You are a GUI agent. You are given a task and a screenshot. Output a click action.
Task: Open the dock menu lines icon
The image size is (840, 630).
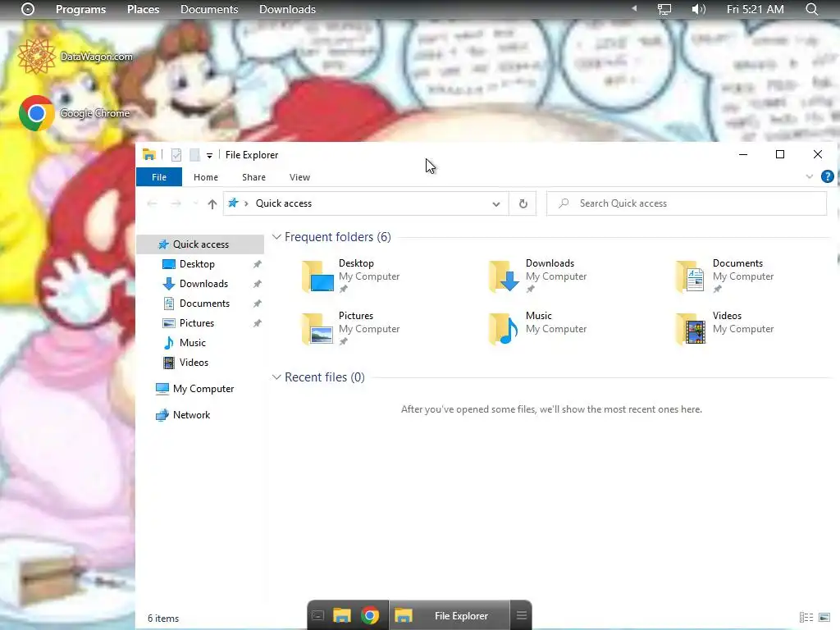[521, 615]
